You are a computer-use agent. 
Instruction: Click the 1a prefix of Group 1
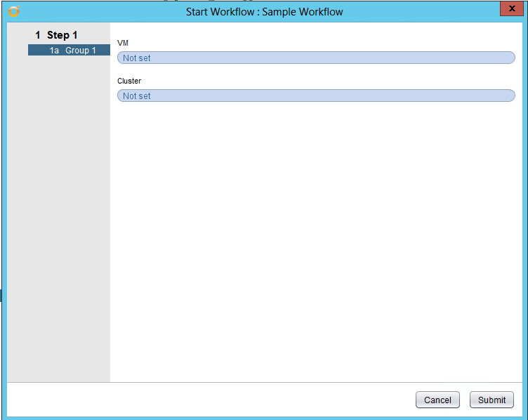[54, 51]
